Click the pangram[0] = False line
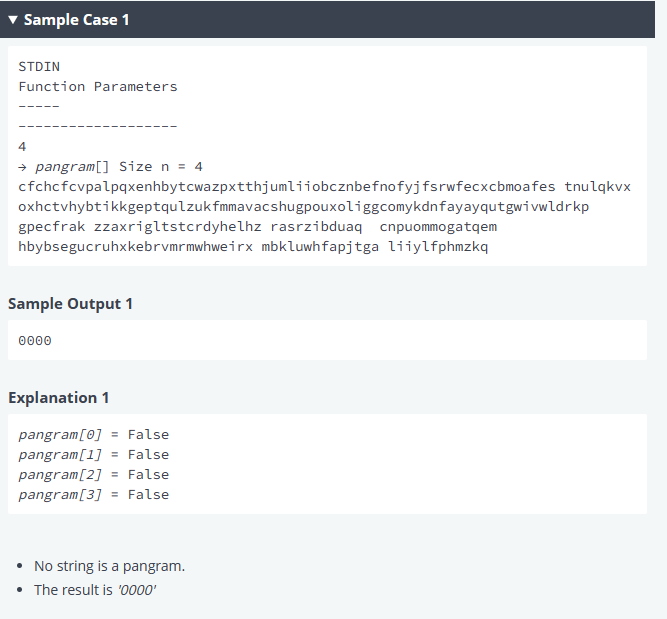667x619 pixels. click(x=94, y=435)
